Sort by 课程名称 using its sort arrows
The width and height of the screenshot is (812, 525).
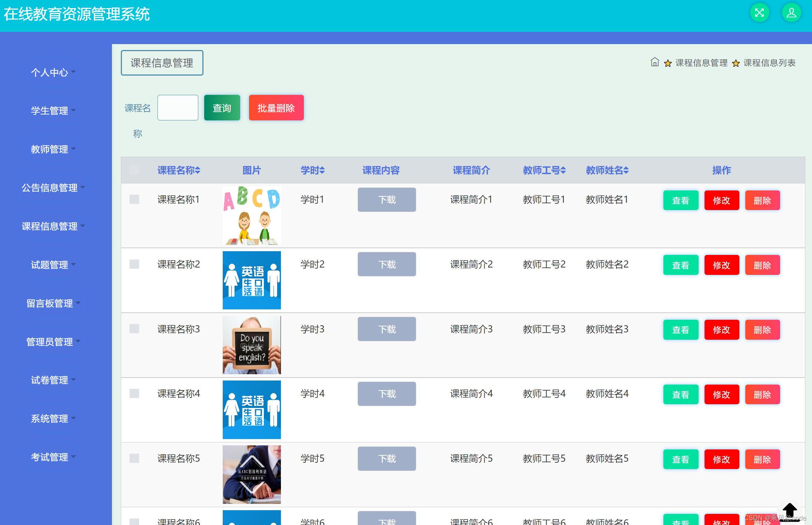(199, 170)
